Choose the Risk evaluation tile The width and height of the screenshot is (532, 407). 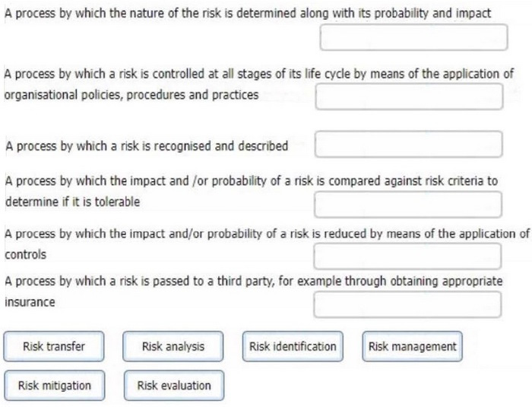pos(174,385)
